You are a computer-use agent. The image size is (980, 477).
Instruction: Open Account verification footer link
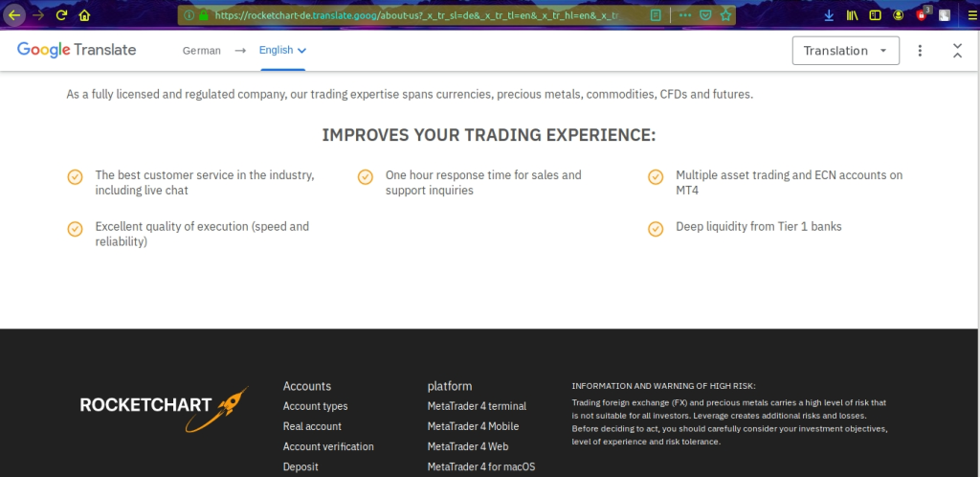(x=328, y=446)
